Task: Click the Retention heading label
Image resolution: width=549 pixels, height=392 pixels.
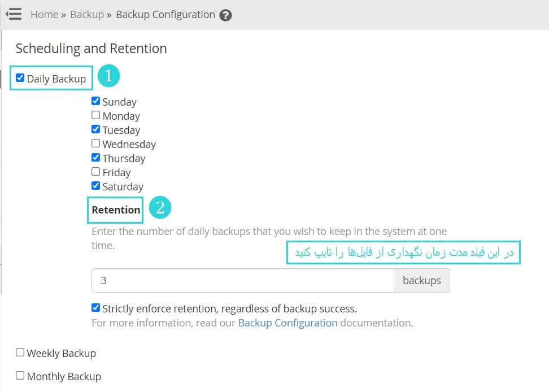Action: pos(116,210)
